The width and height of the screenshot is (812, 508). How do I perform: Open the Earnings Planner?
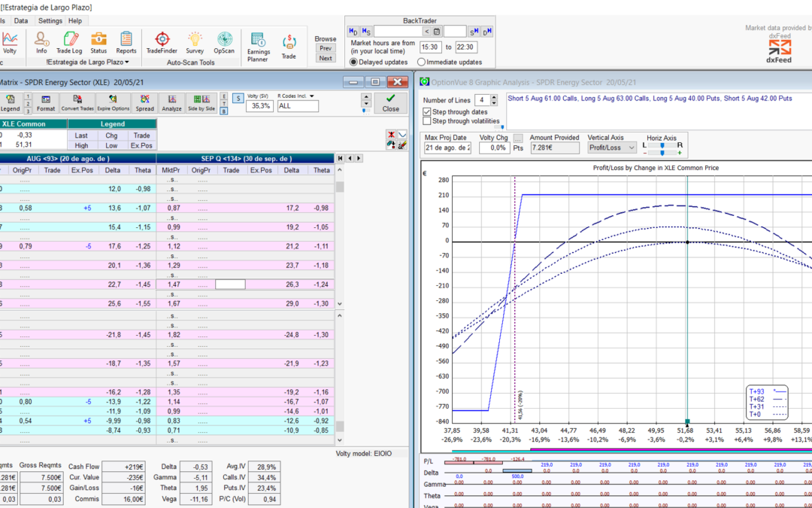[x=258, y=47]
